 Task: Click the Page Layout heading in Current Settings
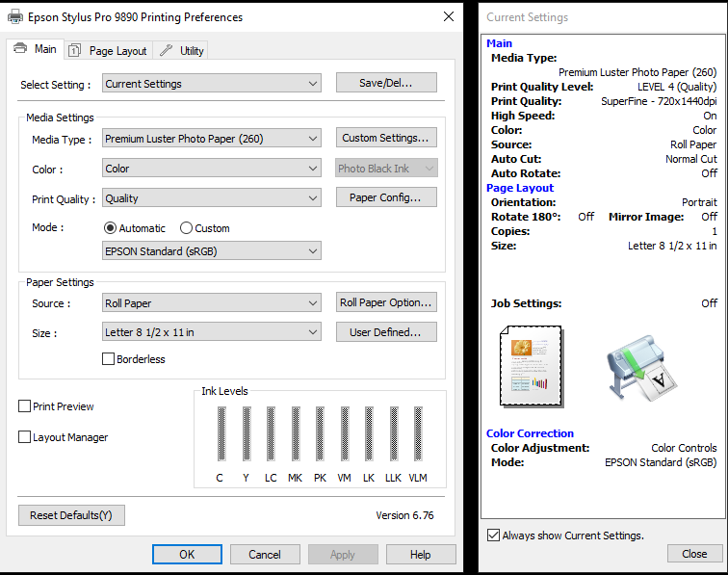520,188
